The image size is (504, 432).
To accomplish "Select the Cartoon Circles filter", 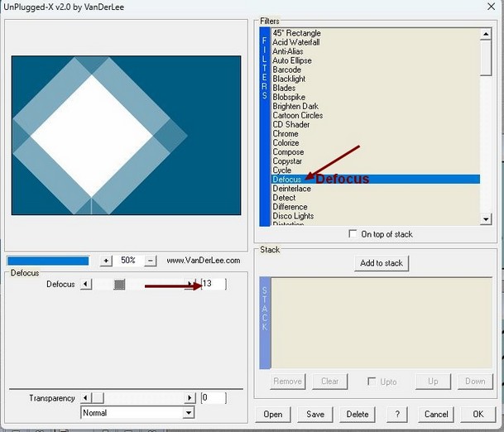I will [x=298, y=116].
